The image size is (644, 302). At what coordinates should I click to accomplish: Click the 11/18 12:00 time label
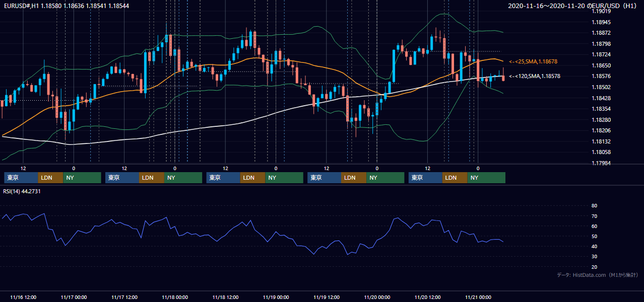point(225,297)
